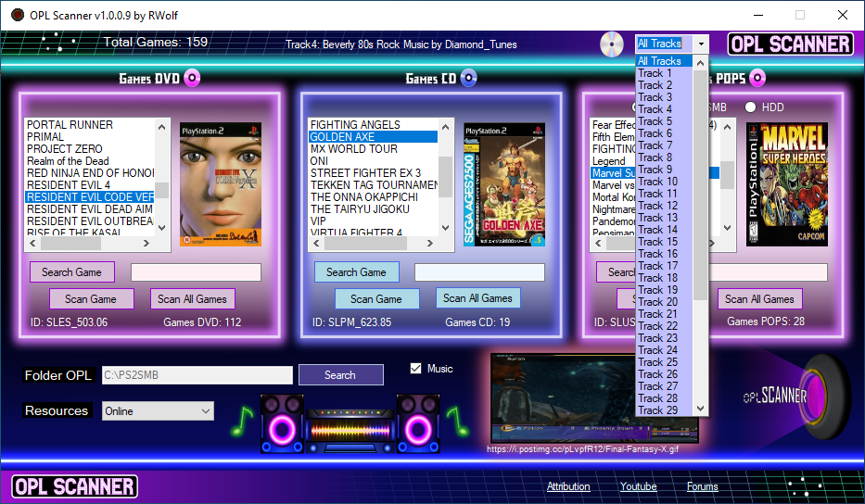
Task: Click Golden Axe cover art
Action: 504,184
